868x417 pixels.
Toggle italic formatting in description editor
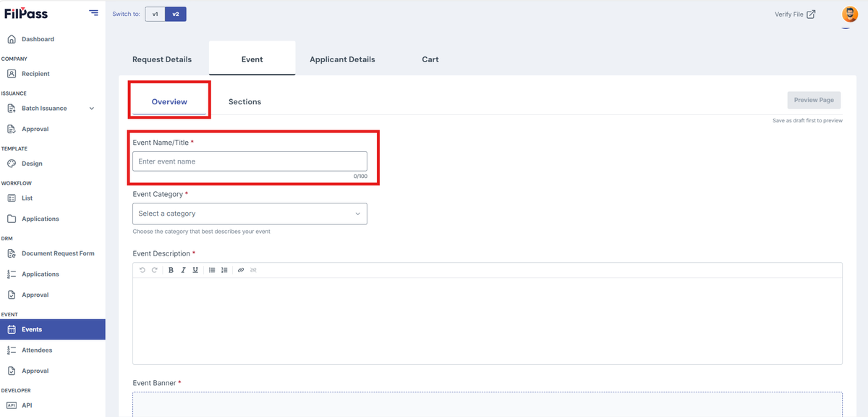(184, 270)
